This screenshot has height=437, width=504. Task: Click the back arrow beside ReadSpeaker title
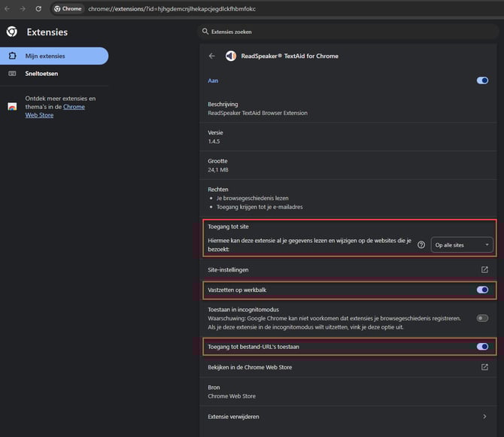211,56
